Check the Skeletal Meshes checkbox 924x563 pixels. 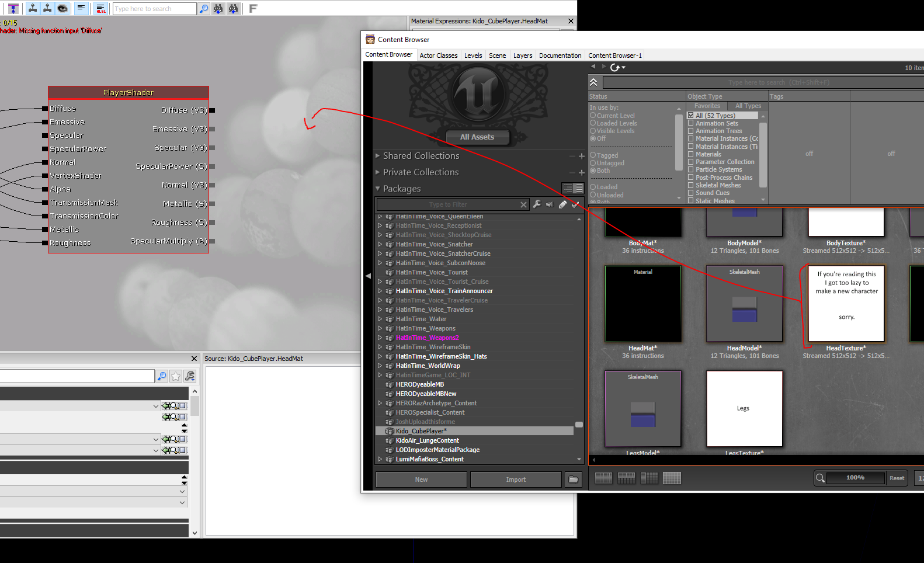pyautogui.click(x=691, y=185)
